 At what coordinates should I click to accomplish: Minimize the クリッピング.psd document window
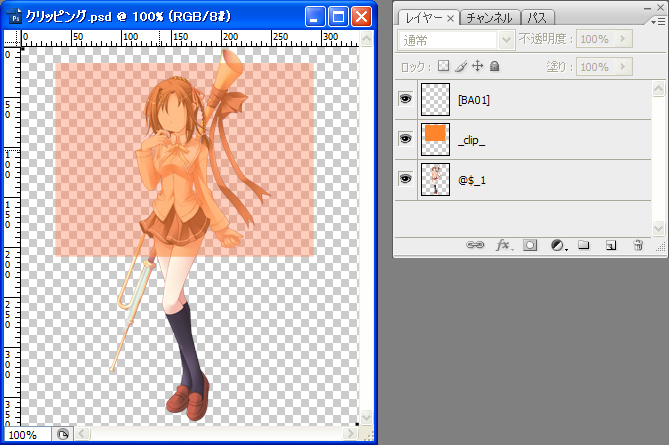[315, 17]
